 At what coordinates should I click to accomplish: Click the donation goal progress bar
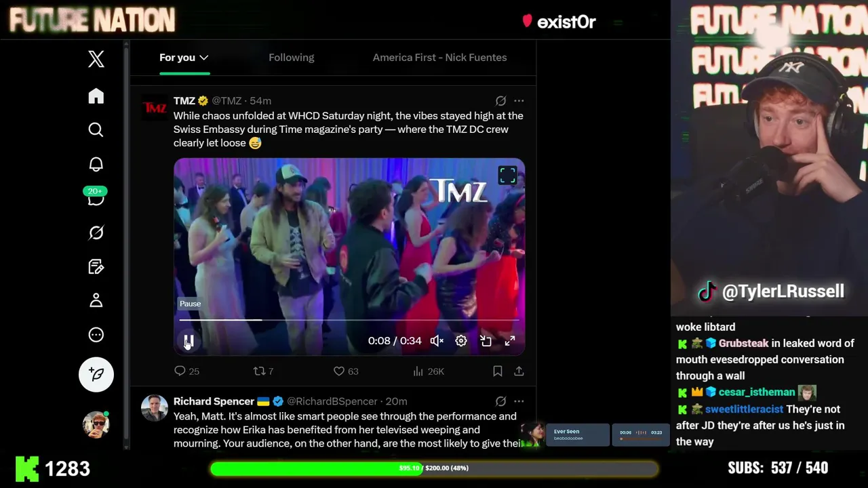tap(434, 468)
